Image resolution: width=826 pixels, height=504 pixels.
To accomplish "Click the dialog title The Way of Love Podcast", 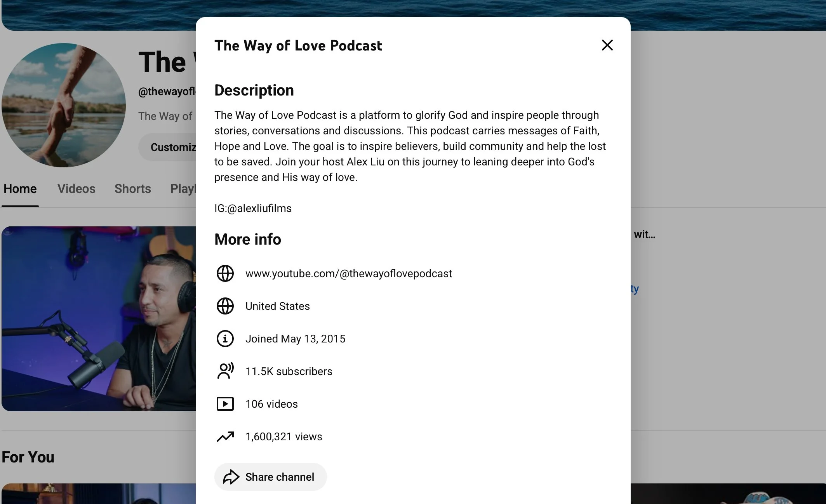I will click(x=298, y=46).
